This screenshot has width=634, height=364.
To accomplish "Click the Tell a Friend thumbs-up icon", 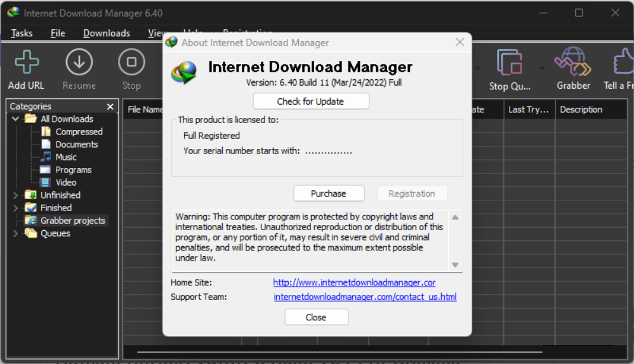I will 623,62.
